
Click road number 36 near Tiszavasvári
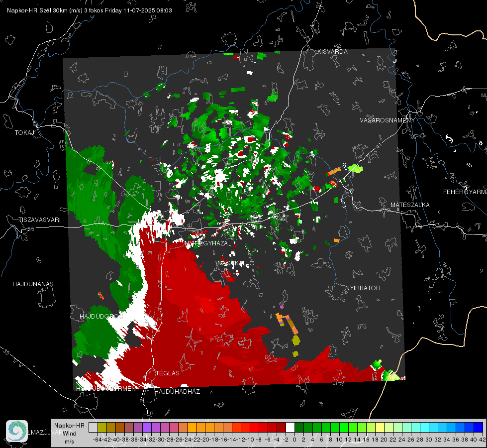[31, 229]
